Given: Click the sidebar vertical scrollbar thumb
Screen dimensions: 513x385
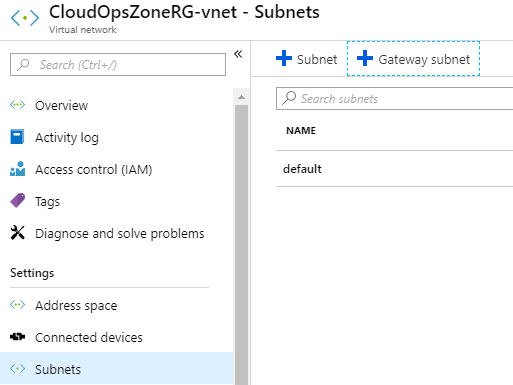Looking at the screenshot, I should 241,245.
